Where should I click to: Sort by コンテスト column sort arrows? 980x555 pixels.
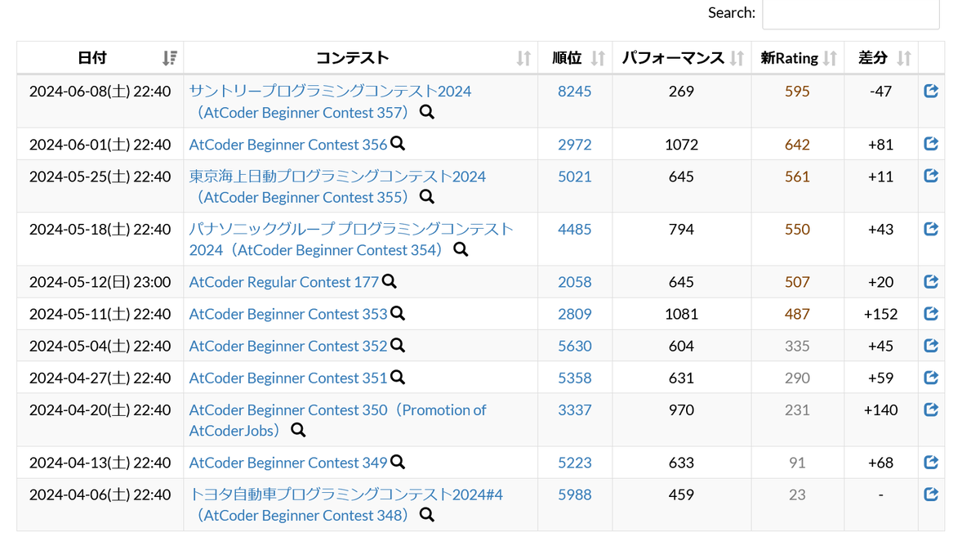pyautogui.click(x=523, y=58)
